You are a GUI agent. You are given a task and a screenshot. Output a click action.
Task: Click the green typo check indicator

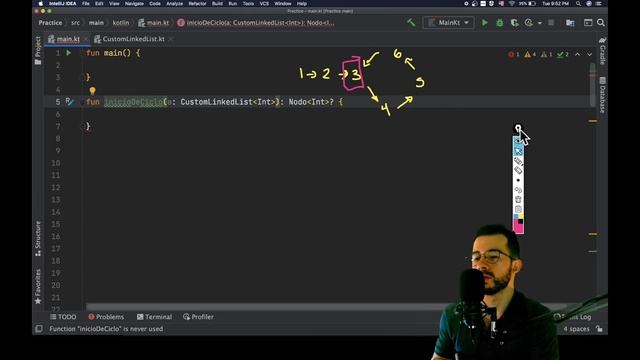(x=563, y=54)
